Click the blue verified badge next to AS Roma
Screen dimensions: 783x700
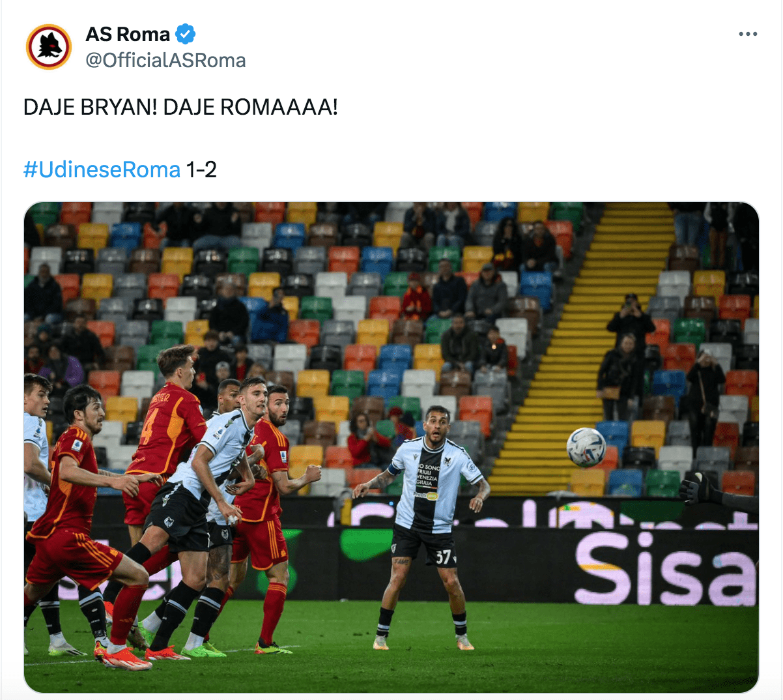(x=186, y=34)
